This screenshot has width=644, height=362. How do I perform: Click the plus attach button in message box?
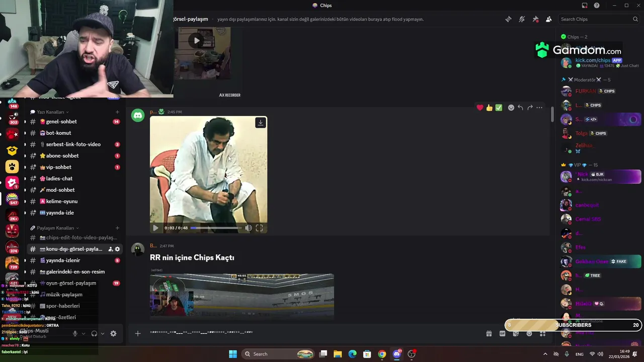[x=137, y=333]
